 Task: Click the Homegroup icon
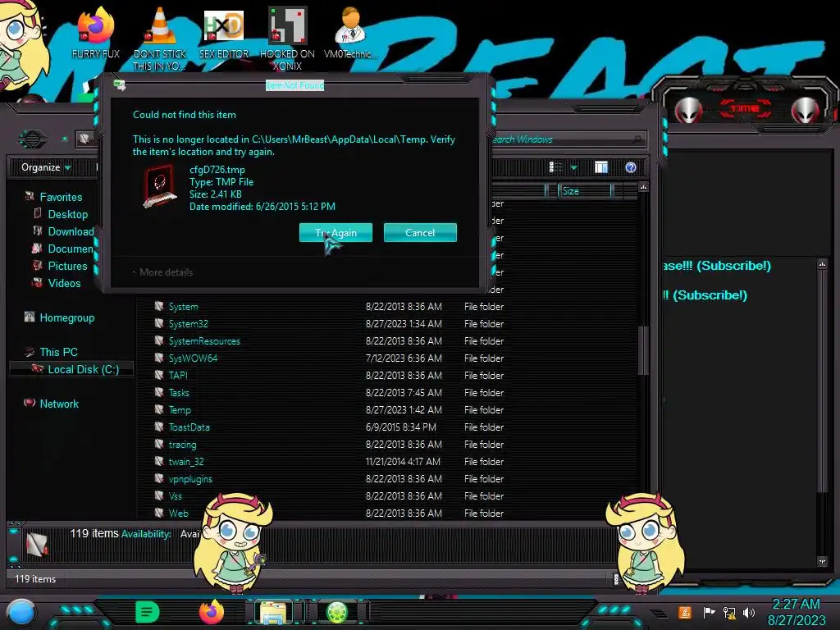click(30, 317)
